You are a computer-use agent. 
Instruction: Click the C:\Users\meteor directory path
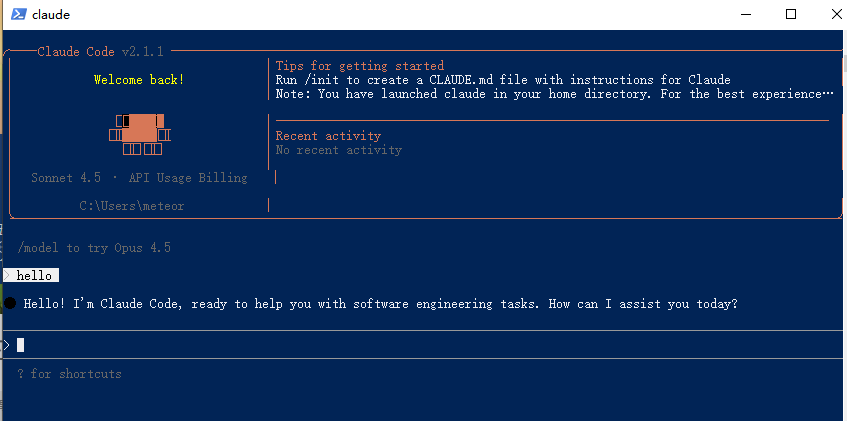click(132, 206)
